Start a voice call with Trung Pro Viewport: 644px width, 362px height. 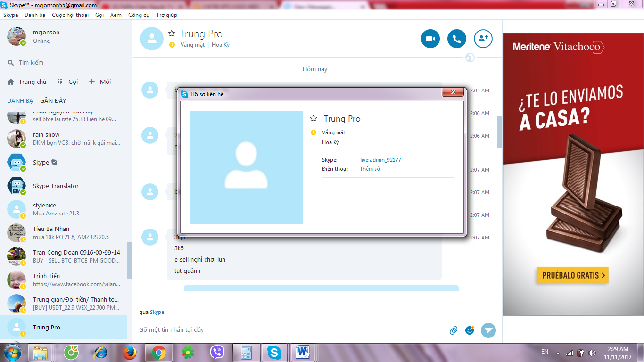click(x=456, y=39)
